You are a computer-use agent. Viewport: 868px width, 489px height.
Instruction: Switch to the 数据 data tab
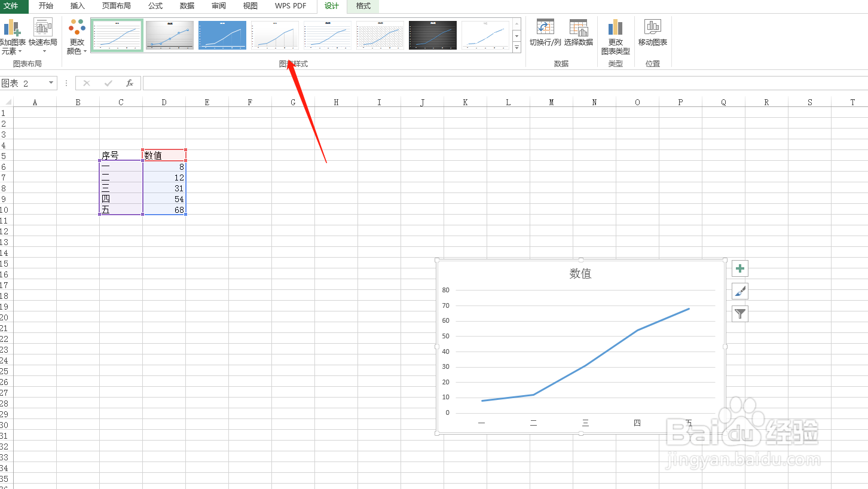187,6
